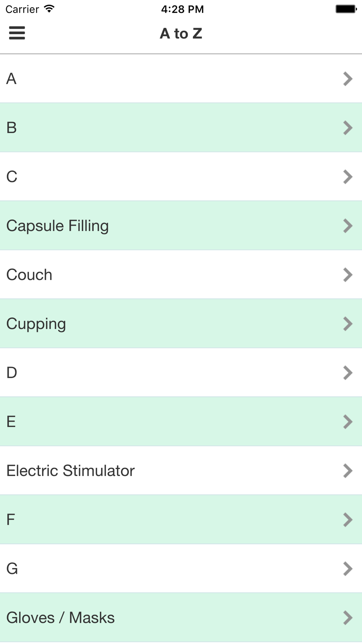Choose the letter A entry
Image resolution: width=362 pixels, height=644 pixels.
pyautogui.click(x=181, y=79)
